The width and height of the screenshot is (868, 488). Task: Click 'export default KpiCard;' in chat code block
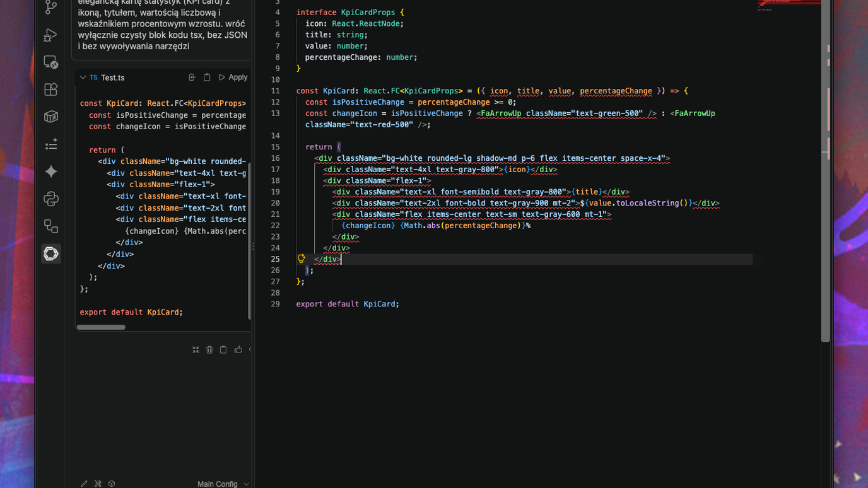pyautogui.click(x=131, y=312)
